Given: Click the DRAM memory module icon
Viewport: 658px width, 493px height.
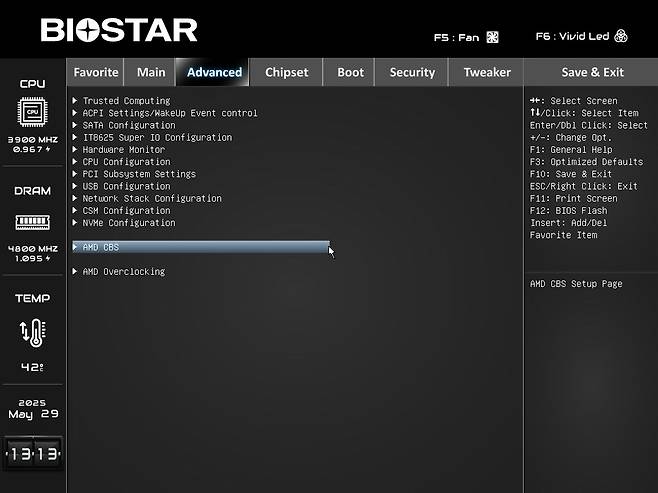Looking at the screenshot, I should pos(32,222).
